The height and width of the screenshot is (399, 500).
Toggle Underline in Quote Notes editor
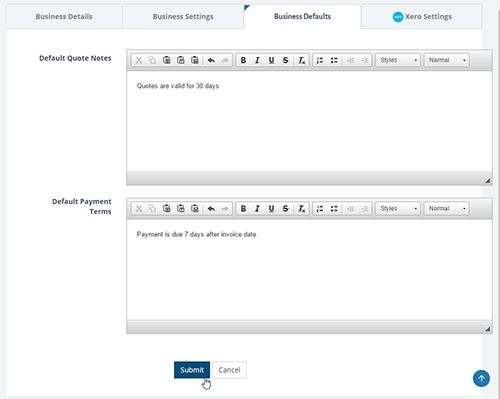coord(271,60)
